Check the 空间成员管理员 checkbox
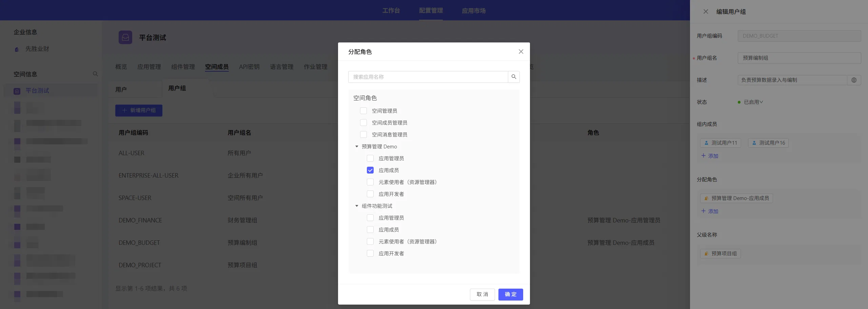This screenshot has width=868, height=309. (363, 123)
